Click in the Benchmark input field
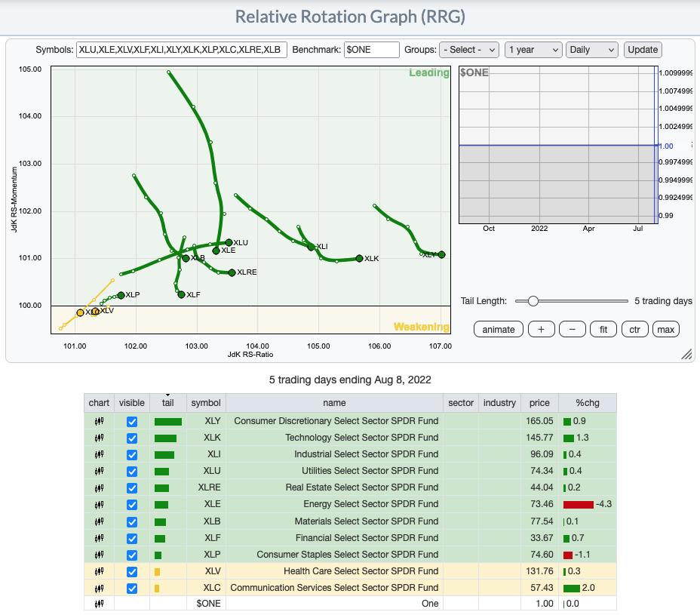 (x=371, y=50)
